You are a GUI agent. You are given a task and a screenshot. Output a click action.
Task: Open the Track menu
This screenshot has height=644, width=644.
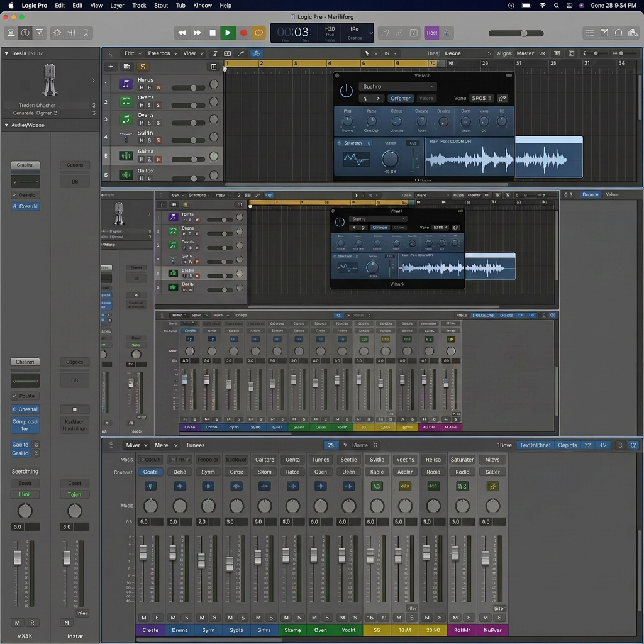click(x=139, y=5)
